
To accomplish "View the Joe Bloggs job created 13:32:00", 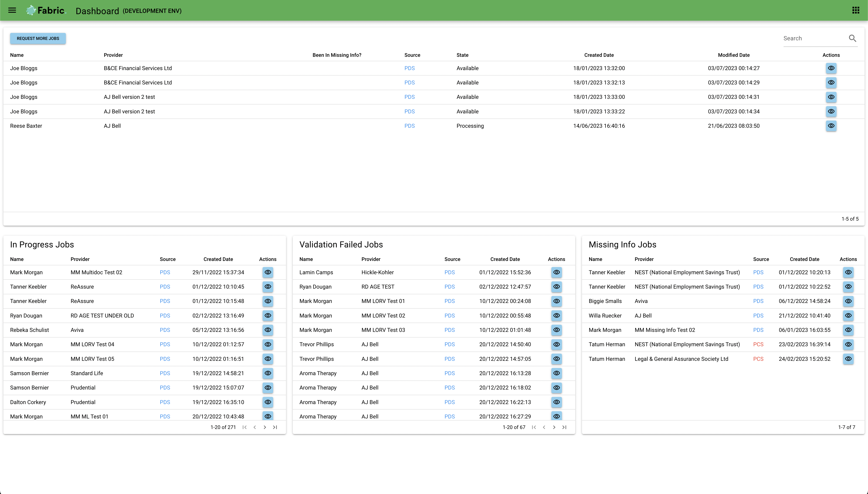I will pos(831,68).
